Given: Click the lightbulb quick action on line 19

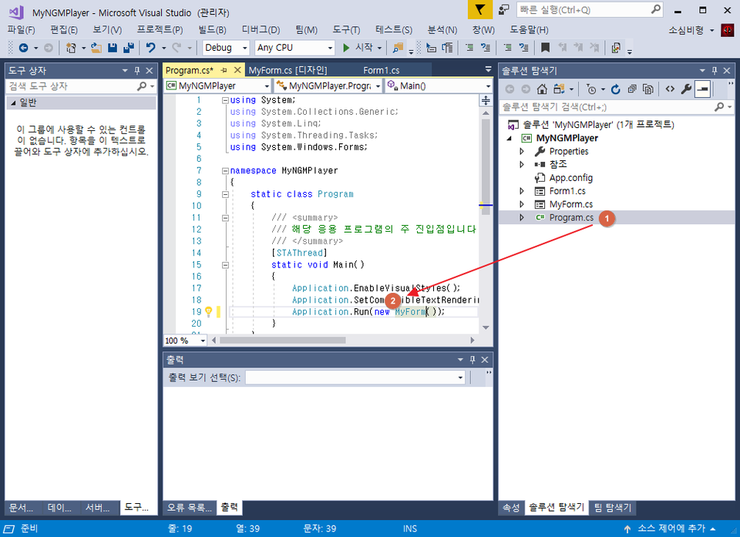Looking at the screenshot, I should (208, 312).
